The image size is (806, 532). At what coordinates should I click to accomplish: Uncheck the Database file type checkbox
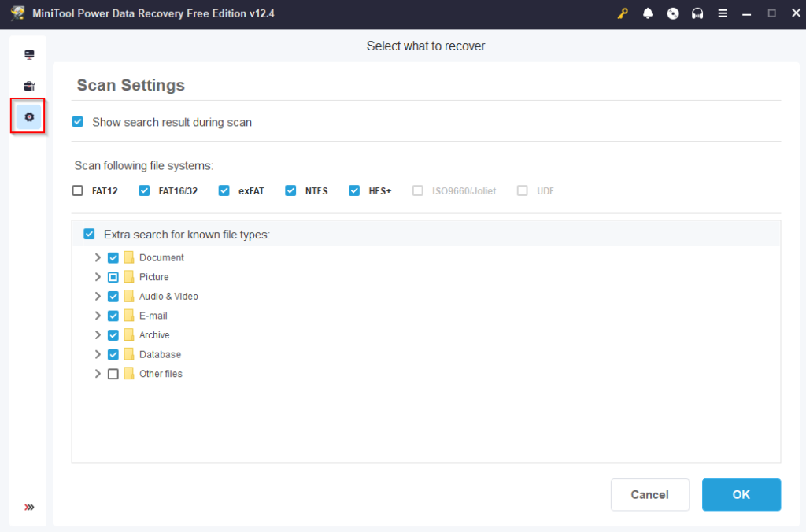(113, 355)
